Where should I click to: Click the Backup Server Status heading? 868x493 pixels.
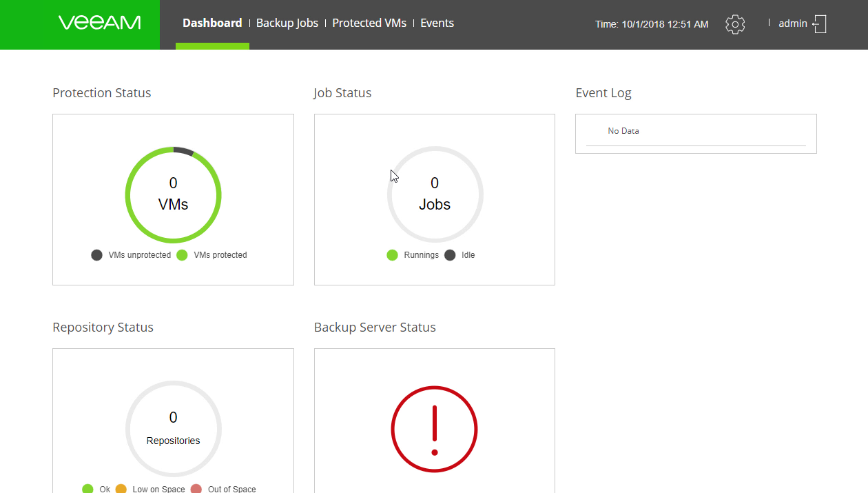click(x=375, y=327)
